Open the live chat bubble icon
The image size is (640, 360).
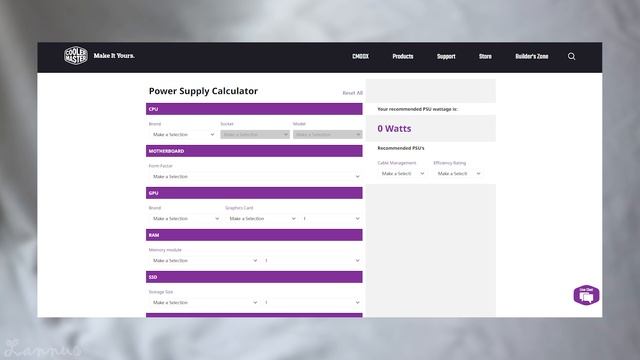(586, 295)
